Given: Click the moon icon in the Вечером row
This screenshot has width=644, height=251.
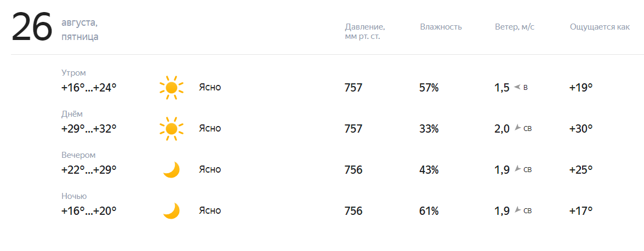Looking at the screenshot, I should point(172,170).
